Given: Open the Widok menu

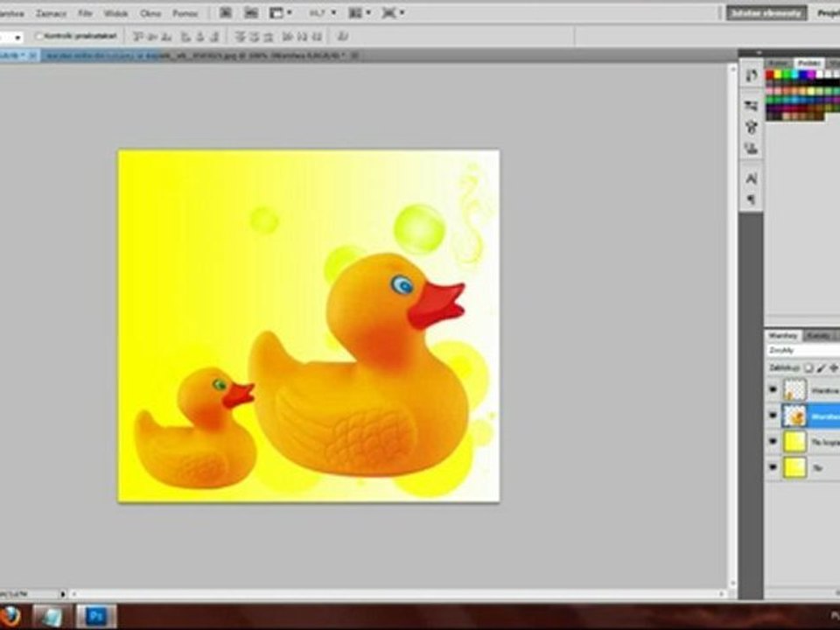Looking at the screenshot, I should 115,13.
